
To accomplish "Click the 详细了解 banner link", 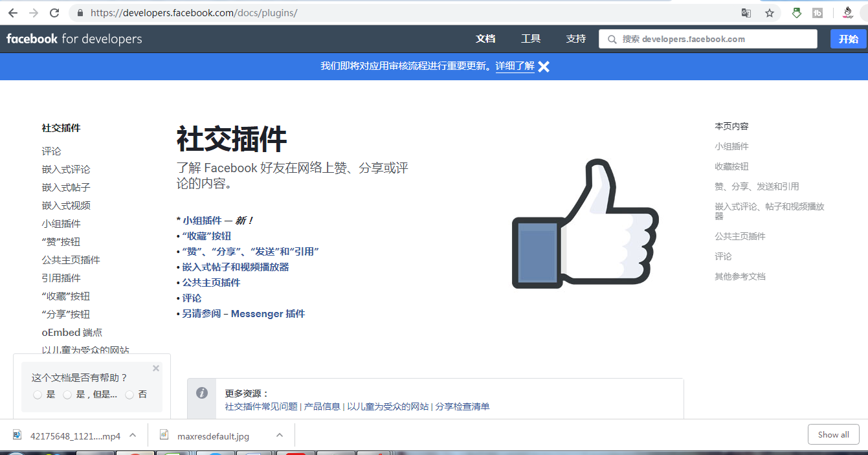I will coord(515,67).
